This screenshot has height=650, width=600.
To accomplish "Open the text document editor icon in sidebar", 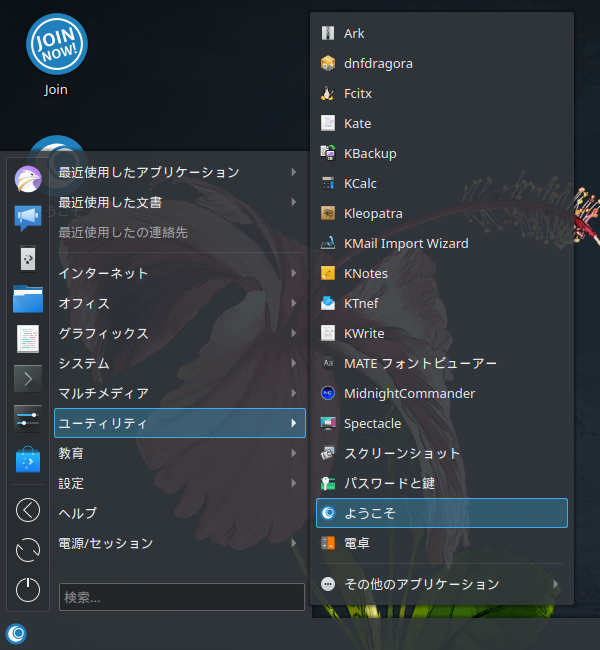I will (28, 339).
